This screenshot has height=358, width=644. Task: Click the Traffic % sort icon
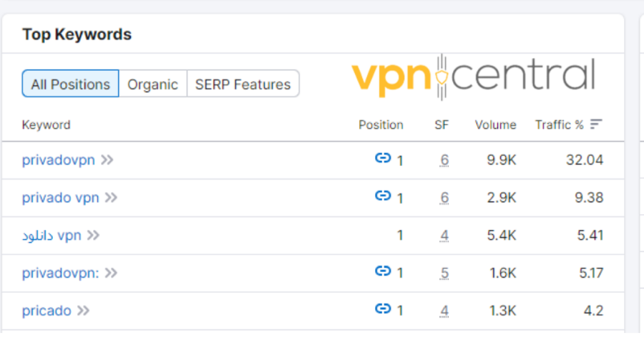tap(596, 125)
